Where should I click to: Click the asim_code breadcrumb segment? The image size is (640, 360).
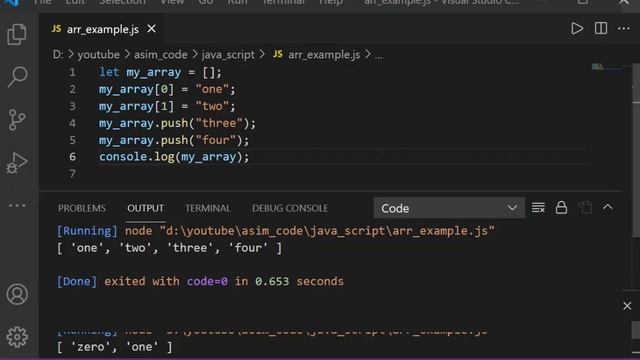[161, 55]
